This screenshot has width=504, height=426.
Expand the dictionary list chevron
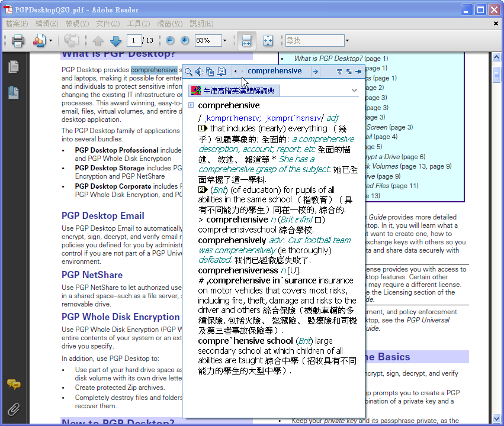(x=354, y=91)
